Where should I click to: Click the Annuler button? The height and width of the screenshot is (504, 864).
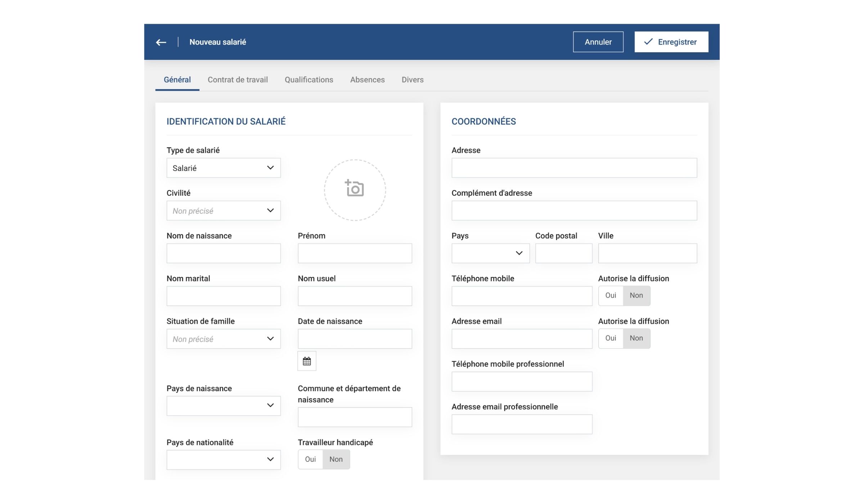coord(598,42)
